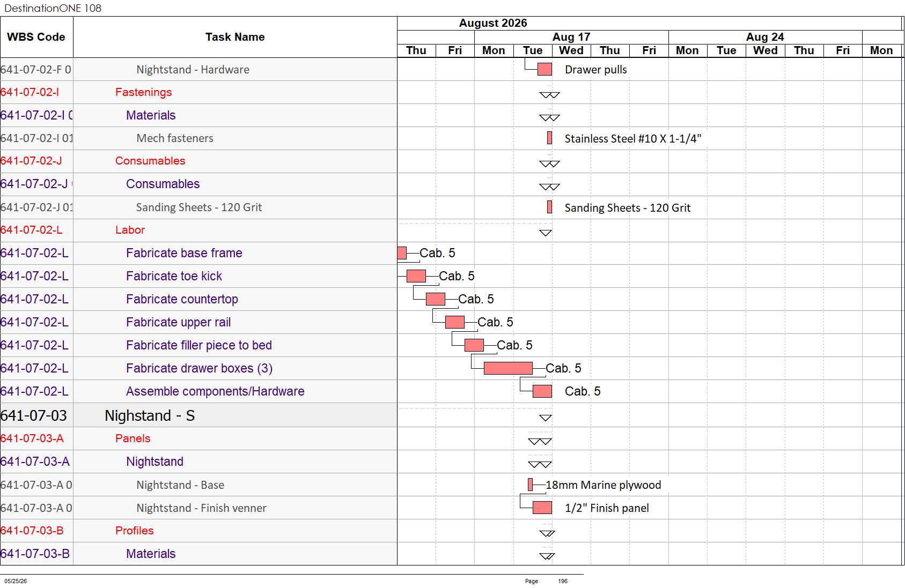Click the Fabricate drawer boxes (3) task name
Screen dimensions: 905x588
199,368
